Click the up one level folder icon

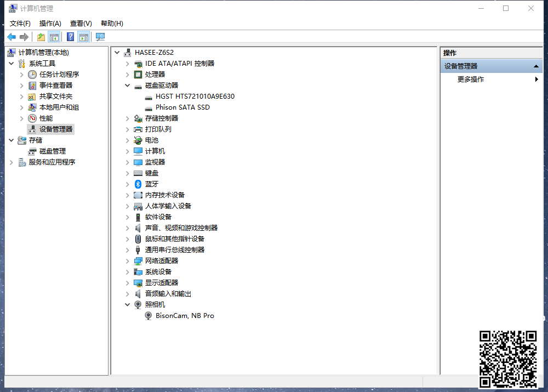41,37
